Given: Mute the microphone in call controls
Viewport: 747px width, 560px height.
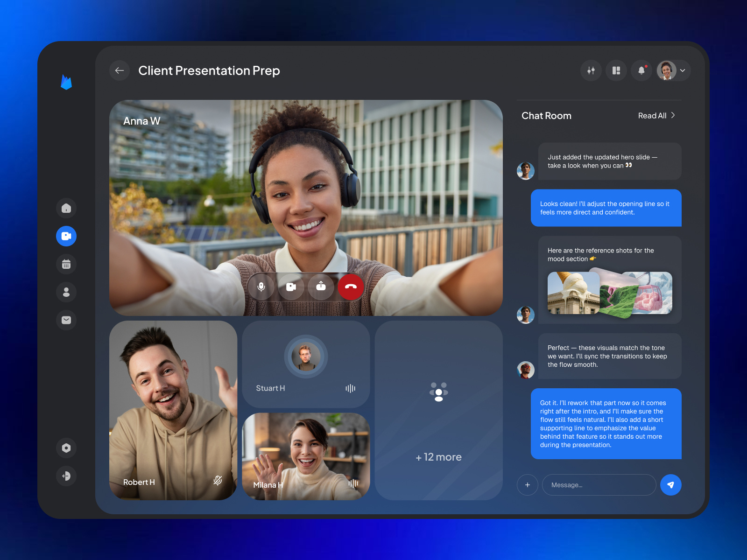Looking at the screenshot, I should (x=261, y=287).
